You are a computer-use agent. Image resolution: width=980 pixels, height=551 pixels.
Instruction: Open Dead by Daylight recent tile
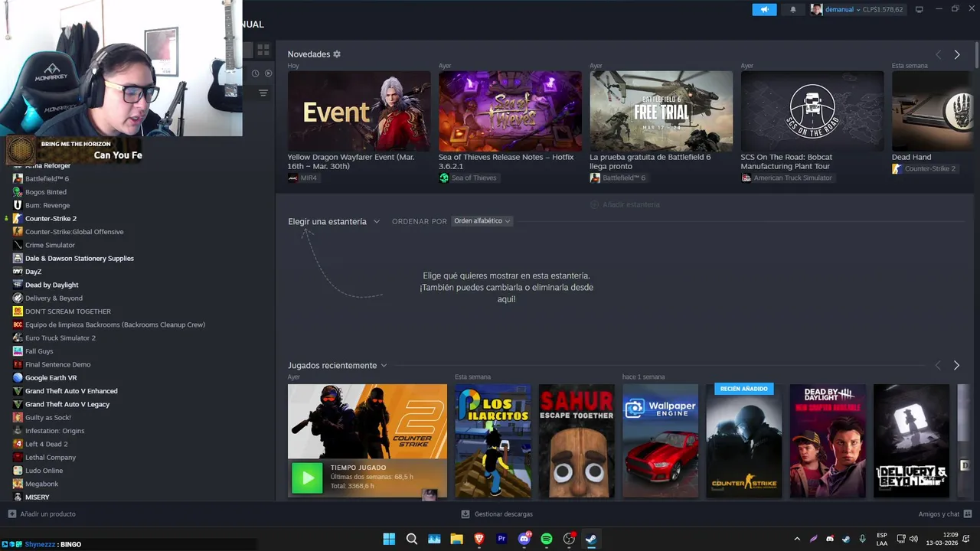pyautogui.click(x=828, y=441)
